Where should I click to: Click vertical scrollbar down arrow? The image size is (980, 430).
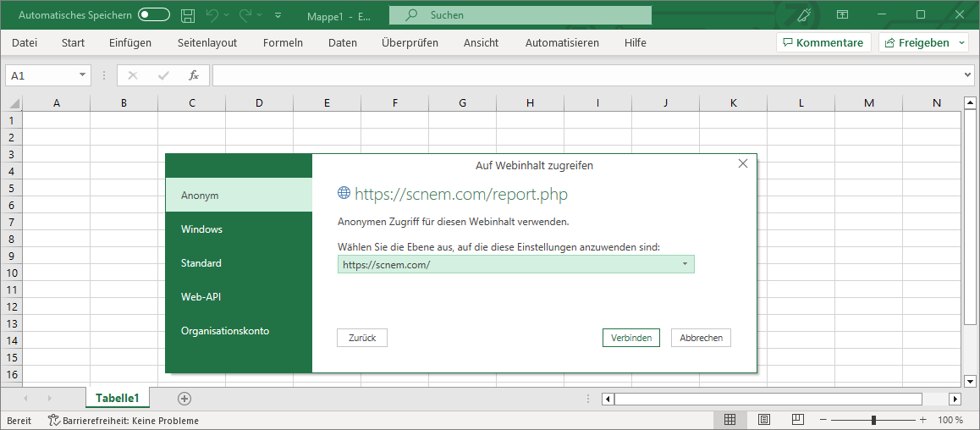[x=970, y=381]
